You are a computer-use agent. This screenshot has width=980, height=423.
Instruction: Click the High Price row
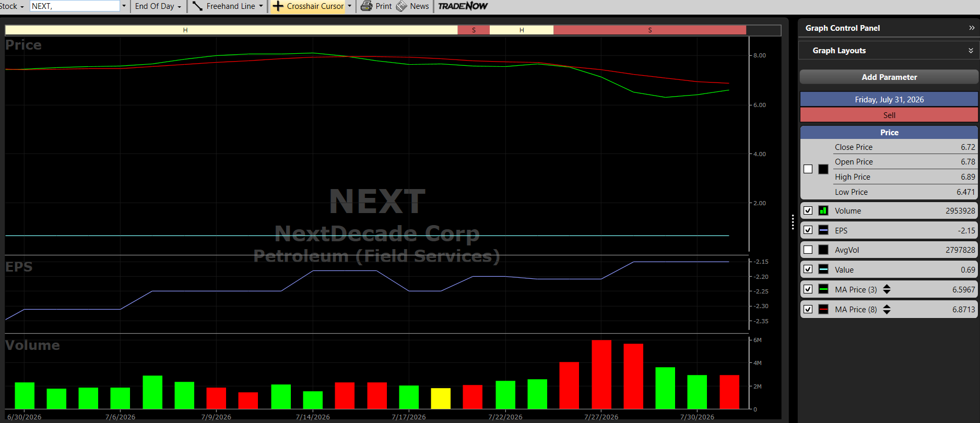pos(904,177)
